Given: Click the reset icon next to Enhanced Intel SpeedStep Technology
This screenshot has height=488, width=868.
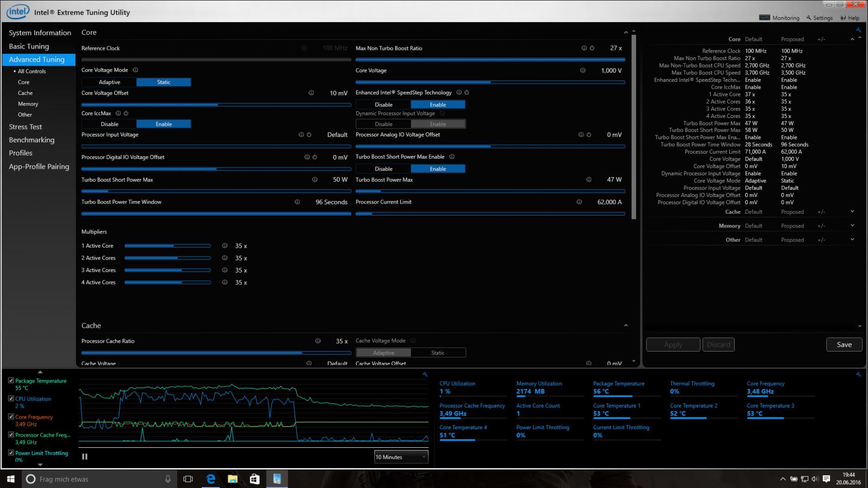Looking at the screenshot, I should coord(467,93).
